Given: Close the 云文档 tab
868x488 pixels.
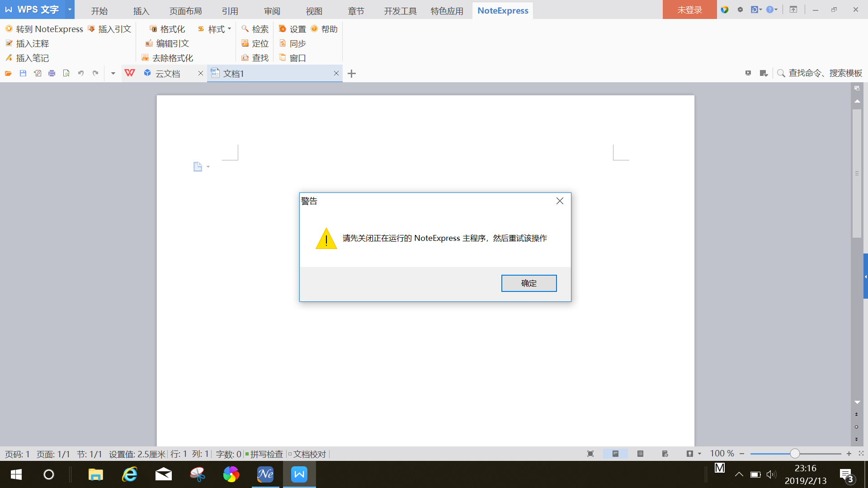Looking at the screenshot, I should (201, 73).
